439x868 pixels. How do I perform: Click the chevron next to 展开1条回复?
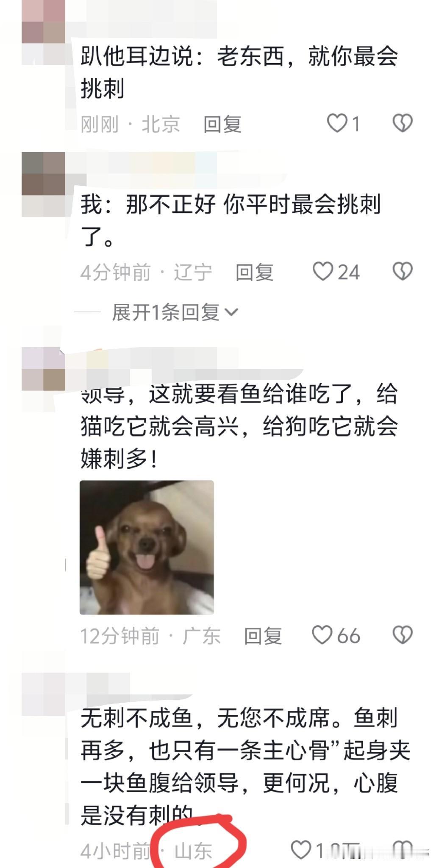[x=231, y=313]
